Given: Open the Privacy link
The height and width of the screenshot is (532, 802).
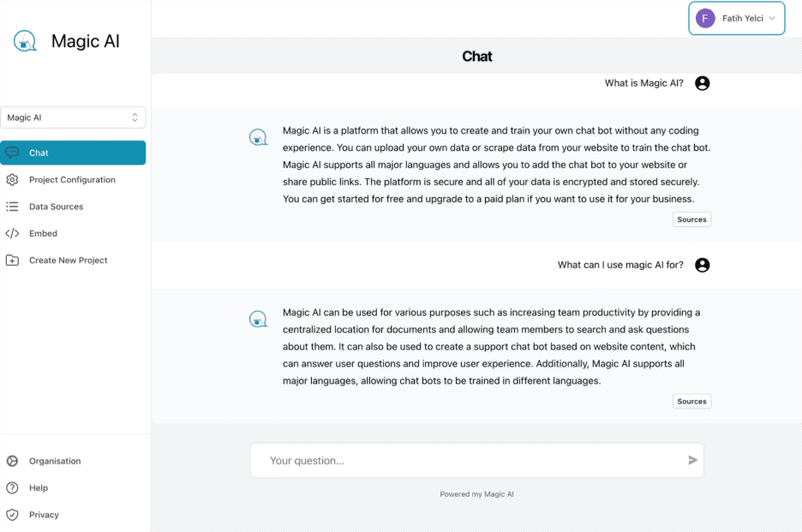Looking at the screenshot, I should point(44,515).
